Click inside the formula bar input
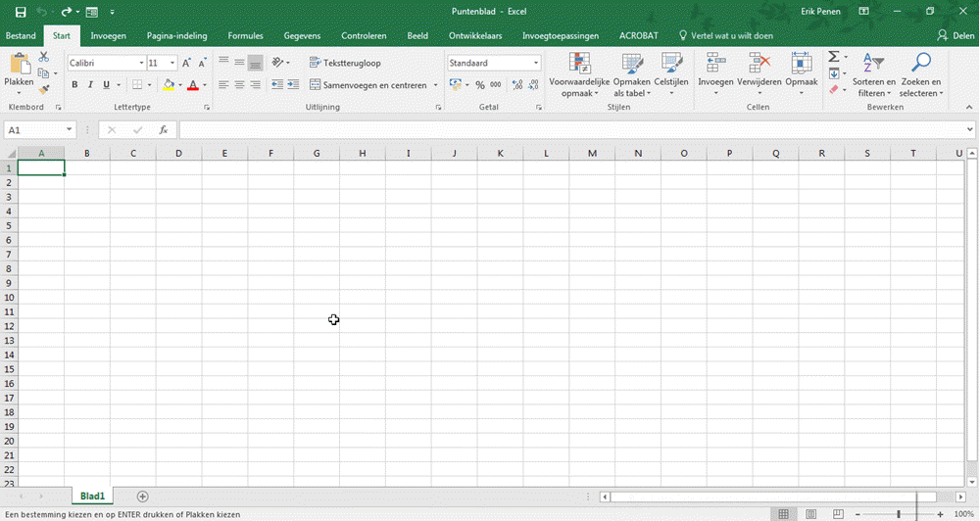The width and height of the screenshot is (980, 521). point(571,130)
